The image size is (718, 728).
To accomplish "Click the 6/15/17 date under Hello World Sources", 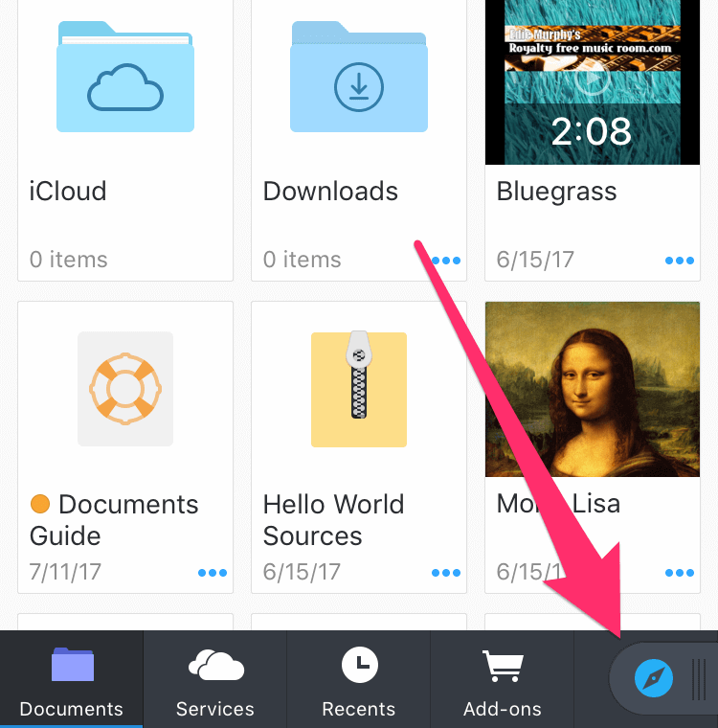I will click(302, 572).
